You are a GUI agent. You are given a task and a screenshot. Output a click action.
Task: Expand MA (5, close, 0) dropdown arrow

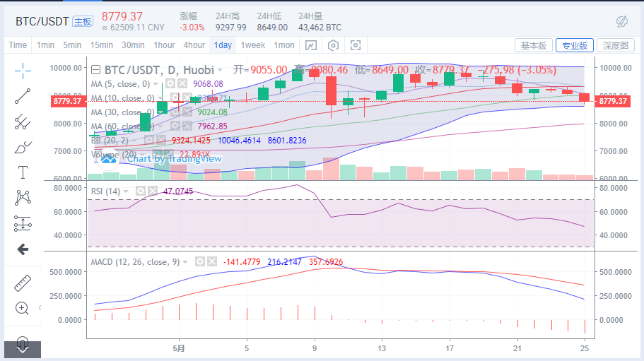[156, 84]
